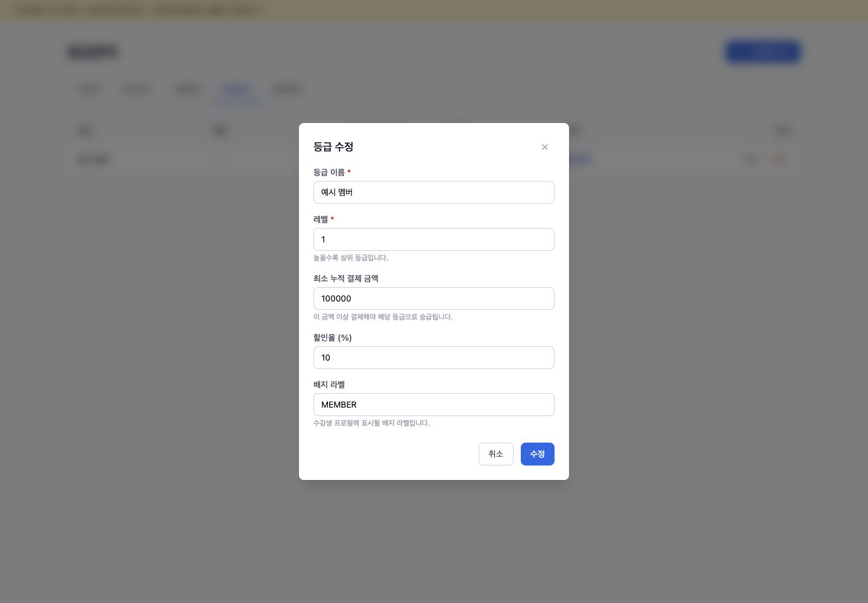Click the 할인율 (%) label
The width and height of the screenshot is (868, 603).
pos(333,338)
